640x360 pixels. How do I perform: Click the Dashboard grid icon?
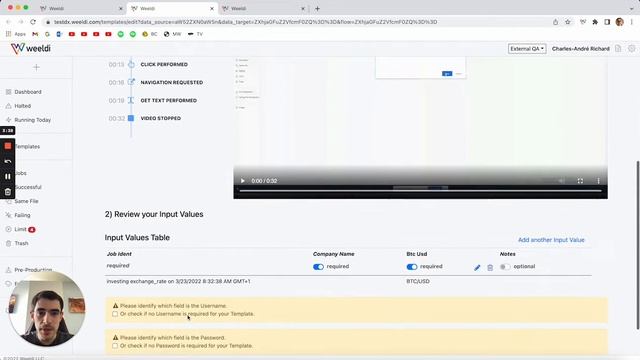pyautogui.click(x=8, y=92)
